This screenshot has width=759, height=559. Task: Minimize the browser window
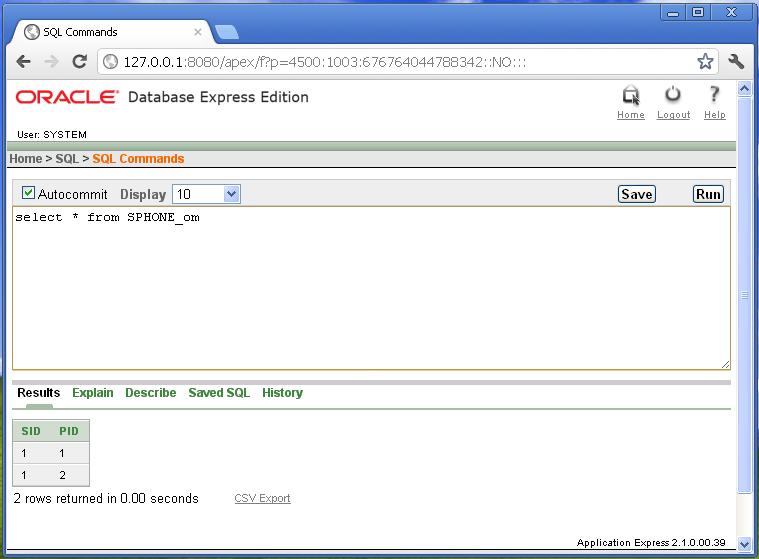(x=673, y=13)
